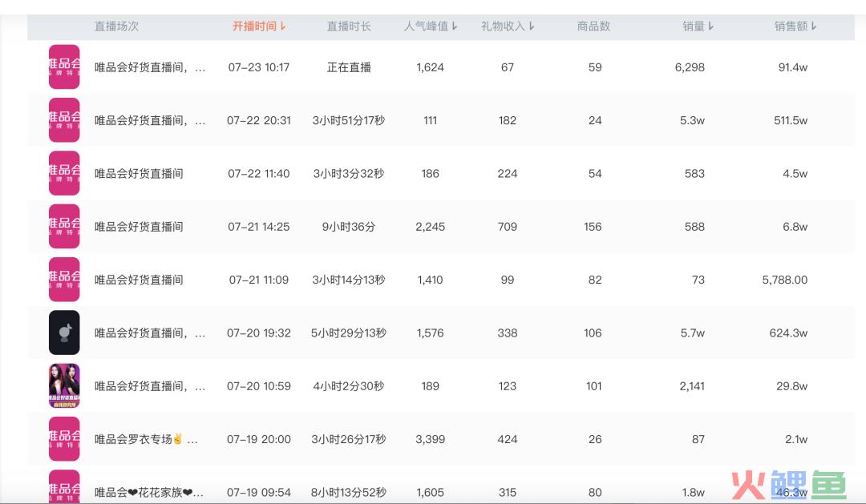Image resolution: width=866 pixels, height=504 pixels.
Task: Open 唯品会好货直播间 title in 07-21 11:09 row
Action: [139, 280]
